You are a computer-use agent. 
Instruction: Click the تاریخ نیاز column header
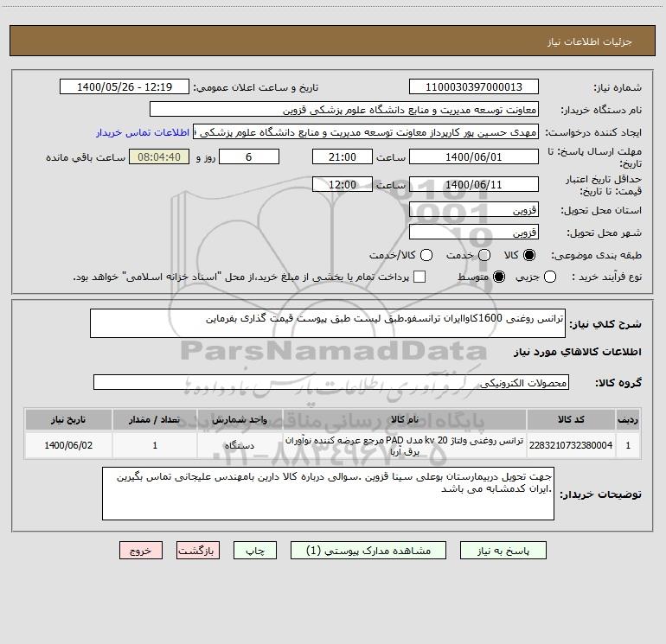[x=68, y=419]
